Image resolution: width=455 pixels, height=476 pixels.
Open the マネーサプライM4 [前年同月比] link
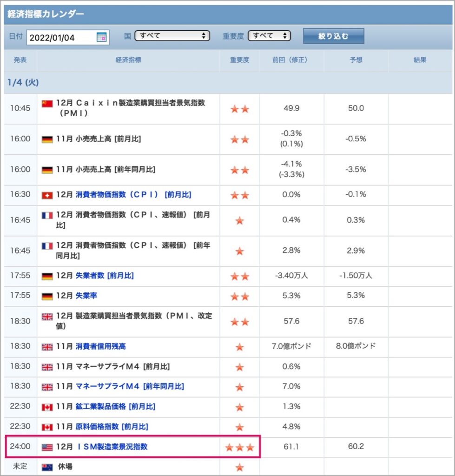[x=130, y=386]
